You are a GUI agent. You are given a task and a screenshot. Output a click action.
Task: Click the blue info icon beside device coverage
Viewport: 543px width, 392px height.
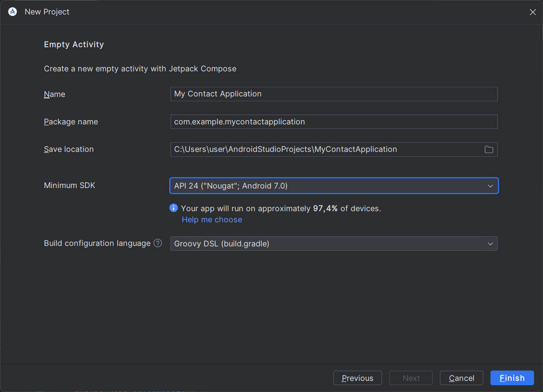[x=174, y=208]
